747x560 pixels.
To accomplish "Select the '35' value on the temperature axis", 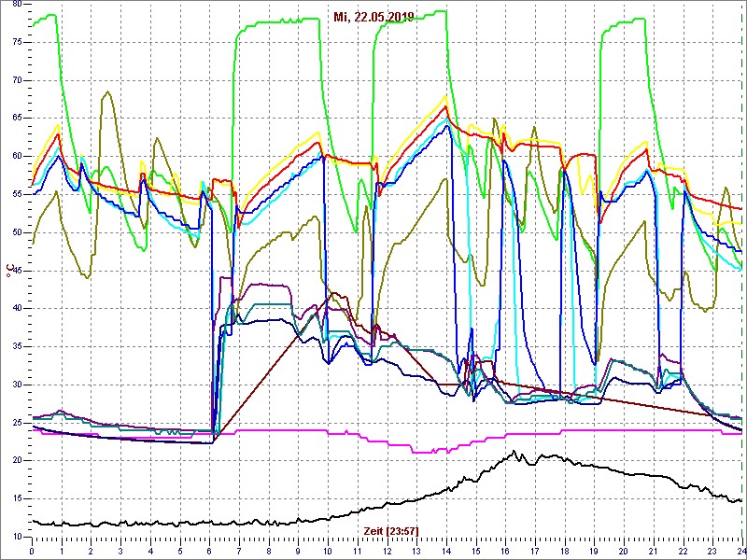I will [17, 346].
